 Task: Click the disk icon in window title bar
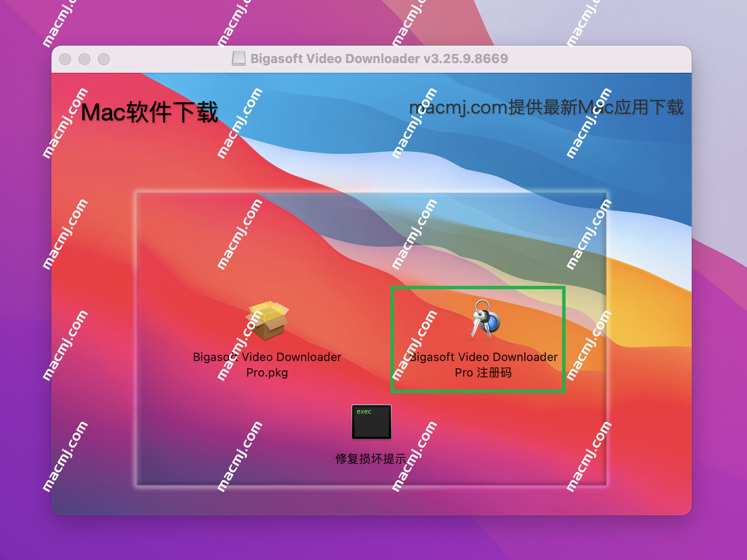tap(239, 59)
